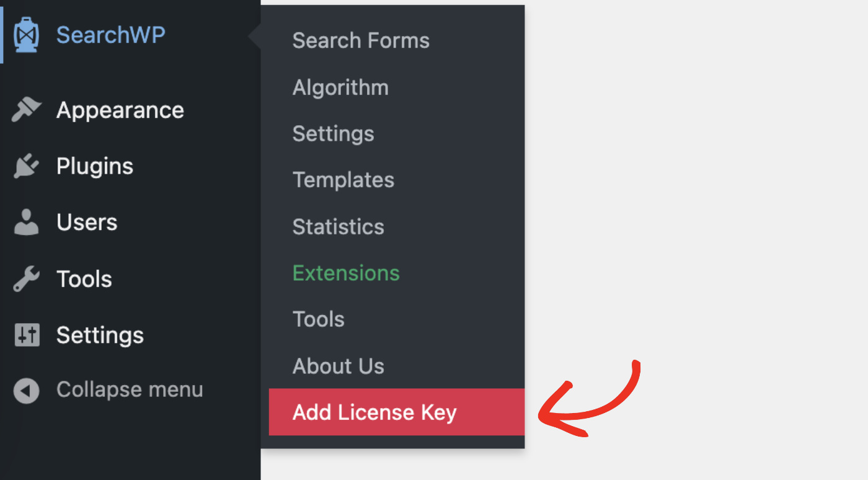868x480 pixels.
Task: Click the red Add License Key button
Action: (x=374, y=412)
